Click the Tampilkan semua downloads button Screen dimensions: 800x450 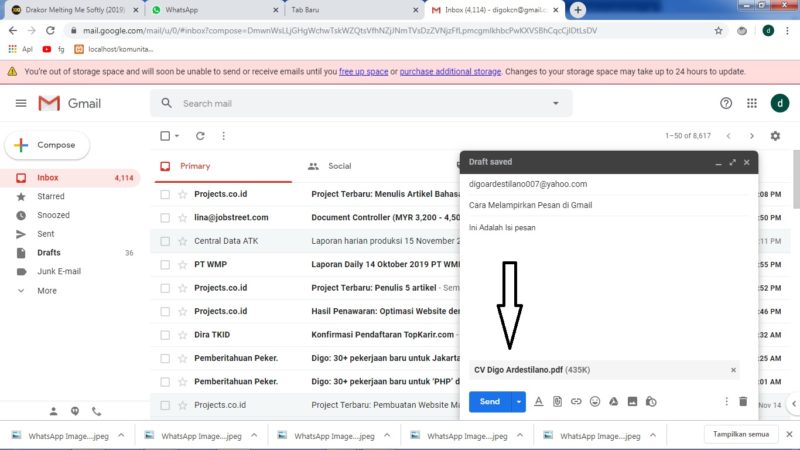pos(741,434)
